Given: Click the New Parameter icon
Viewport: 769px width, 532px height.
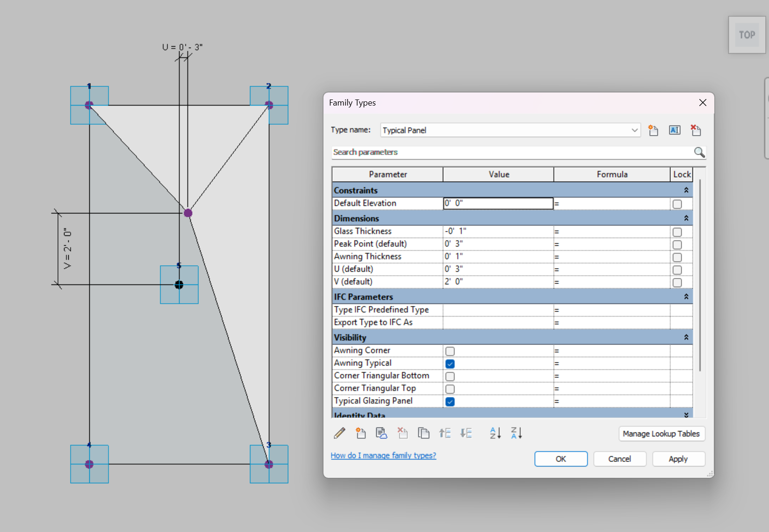Looking at the screenshot, I should pos(360,433).
